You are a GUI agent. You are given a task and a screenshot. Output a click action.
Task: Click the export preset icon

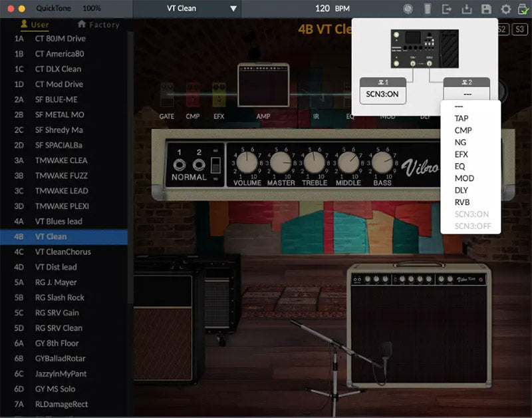(x=447, y=9)
